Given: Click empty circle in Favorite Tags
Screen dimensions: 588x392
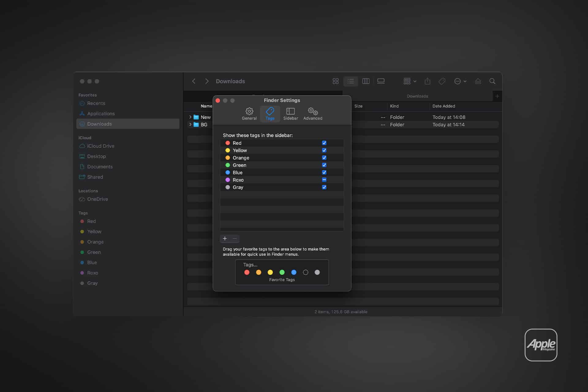Looking at the screenshot, I should tap(305, 272).
